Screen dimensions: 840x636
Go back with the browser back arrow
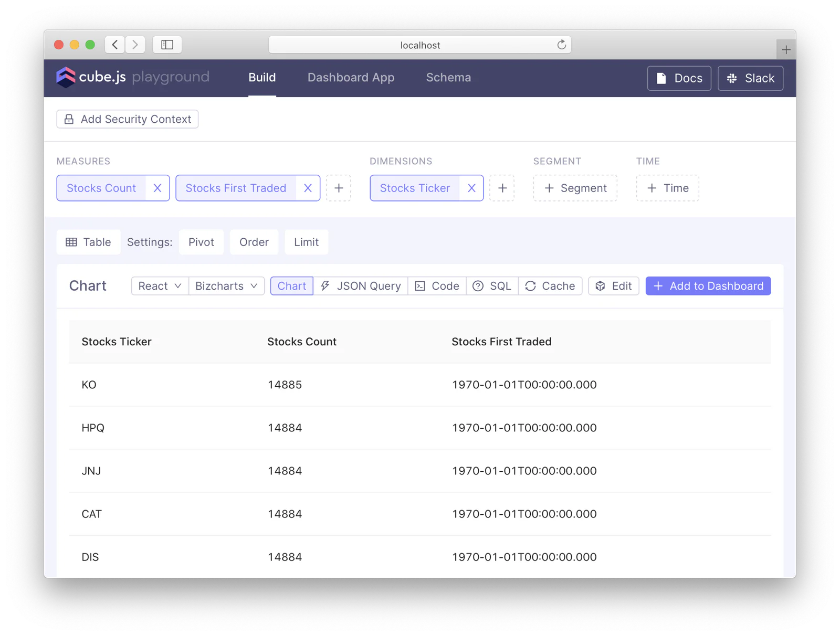tap(115, 45)
